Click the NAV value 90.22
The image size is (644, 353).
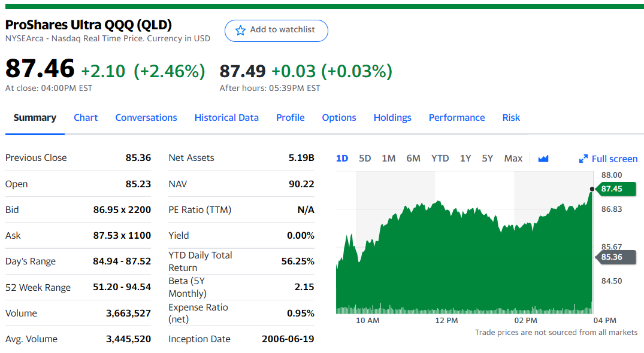[x=301, y=184]
